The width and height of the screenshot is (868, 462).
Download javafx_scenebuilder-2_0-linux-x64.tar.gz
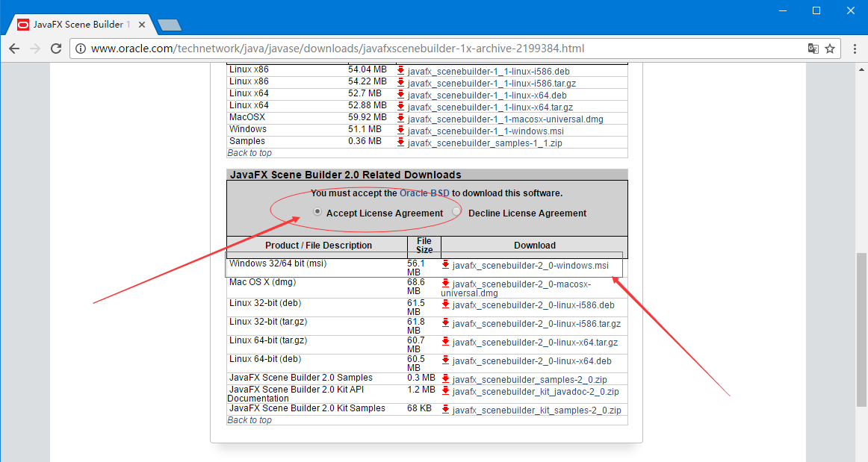pyautogui.click(x=535, y=343)
